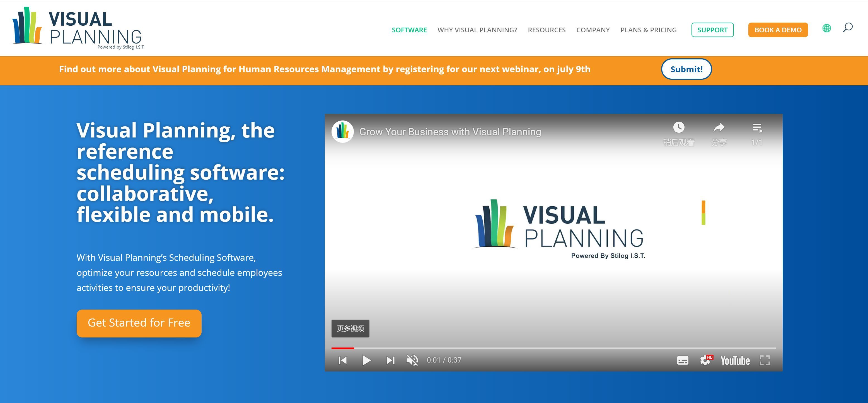Toggle video subtitles captions
Screen dimensions: 868x403
683,361
